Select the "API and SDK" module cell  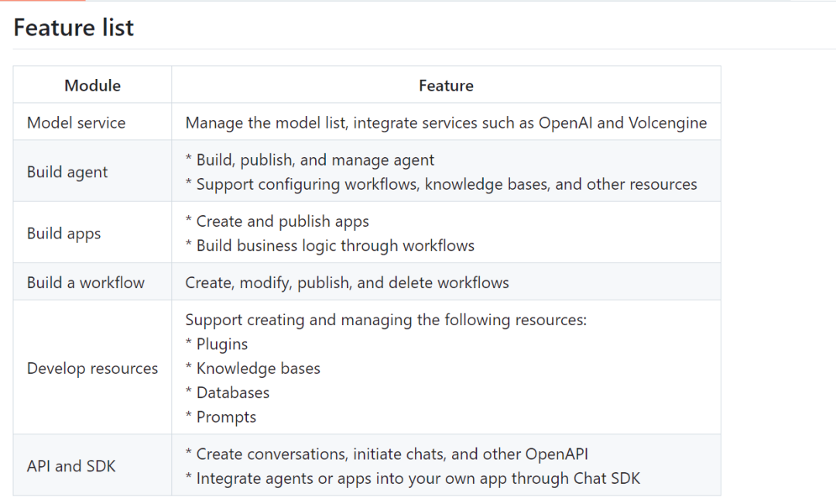(x=71, y=466)
